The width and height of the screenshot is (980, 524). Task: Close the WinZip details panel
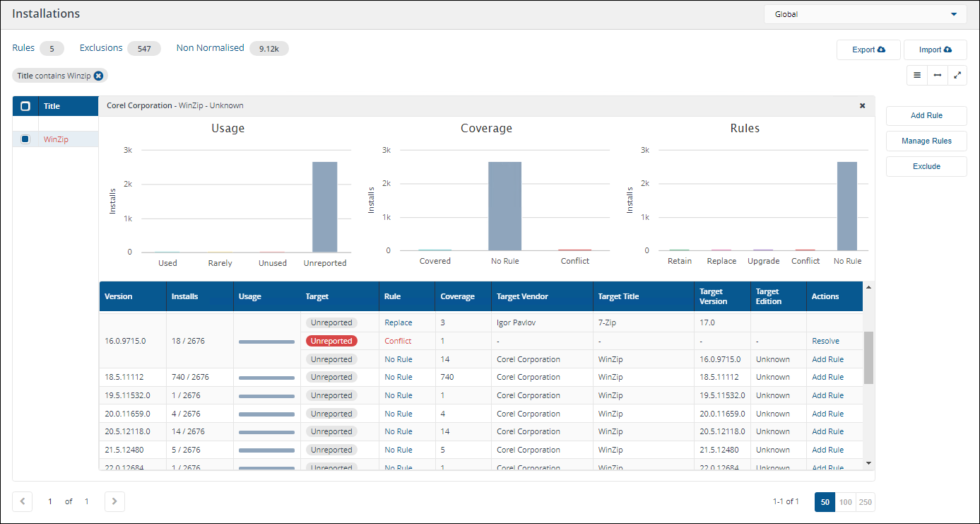click(862, 105)
